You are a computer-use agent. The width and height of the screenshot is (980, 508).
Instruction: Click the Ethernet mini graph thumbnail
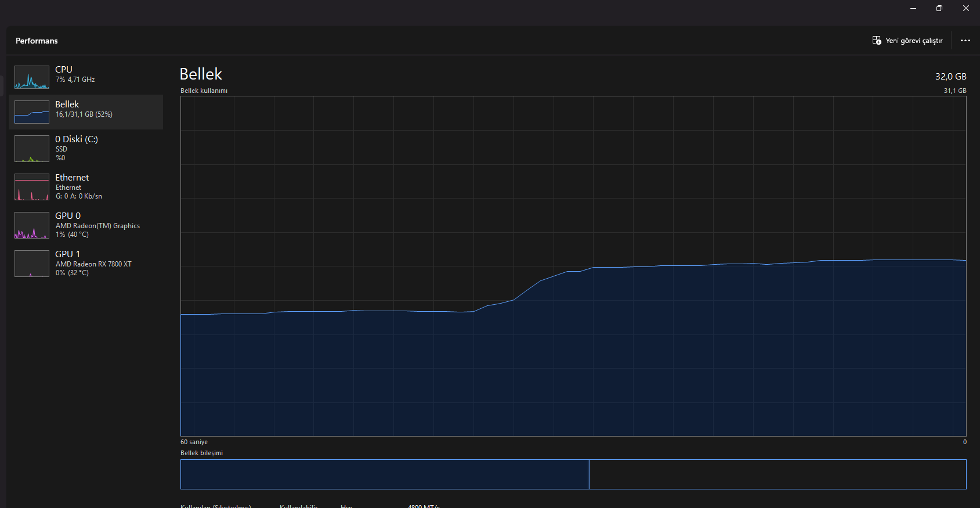32,187
